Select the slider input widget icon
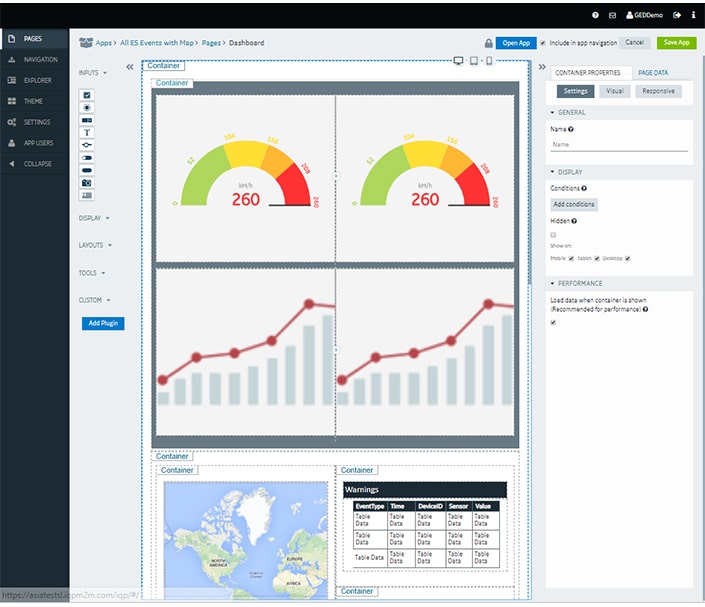Screen dimensions: 705x607 (87, 145)
